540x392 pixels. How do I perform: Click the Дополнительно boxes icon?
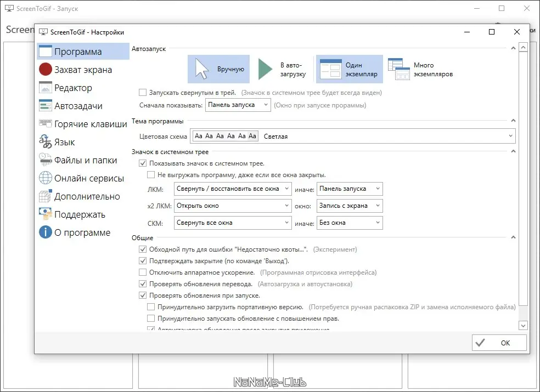click(x=45, y=196)
